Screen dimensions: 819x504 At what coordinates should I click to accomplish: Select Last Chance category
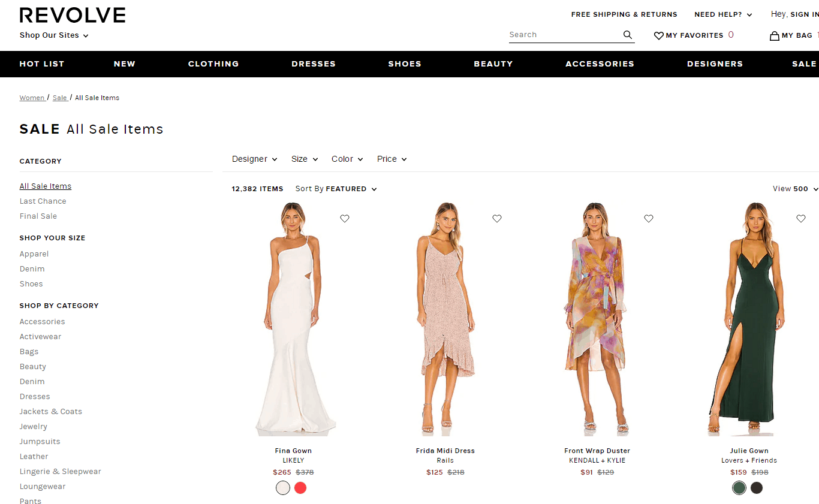click(x=43, y=201)
